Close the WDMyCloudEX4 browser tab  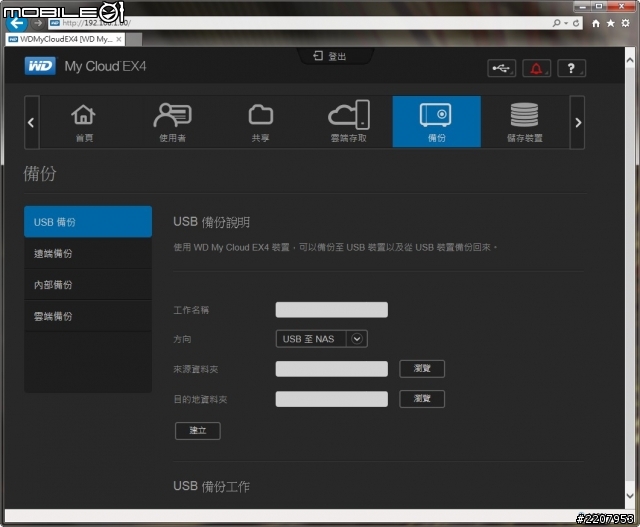click(x=119, y=39)
